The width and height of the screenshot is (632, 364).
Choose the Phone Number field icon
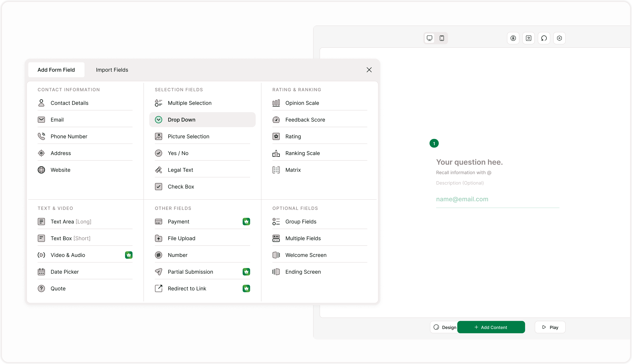(41, 137)
